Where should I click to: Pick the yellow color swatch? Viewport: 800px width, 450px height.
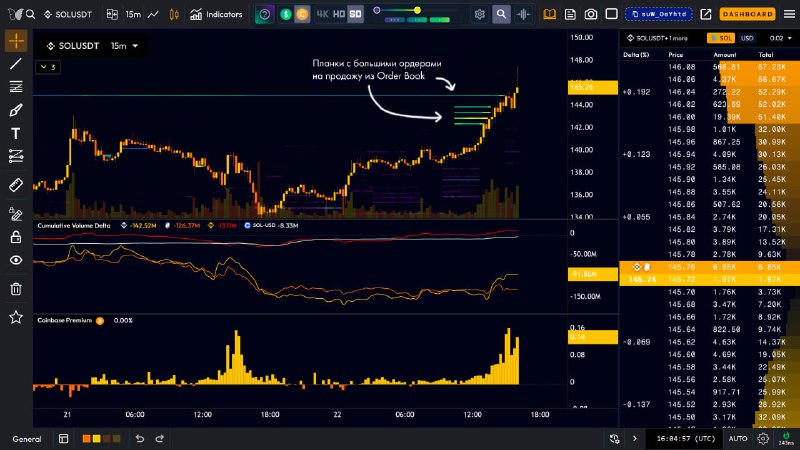click(96, 439)
